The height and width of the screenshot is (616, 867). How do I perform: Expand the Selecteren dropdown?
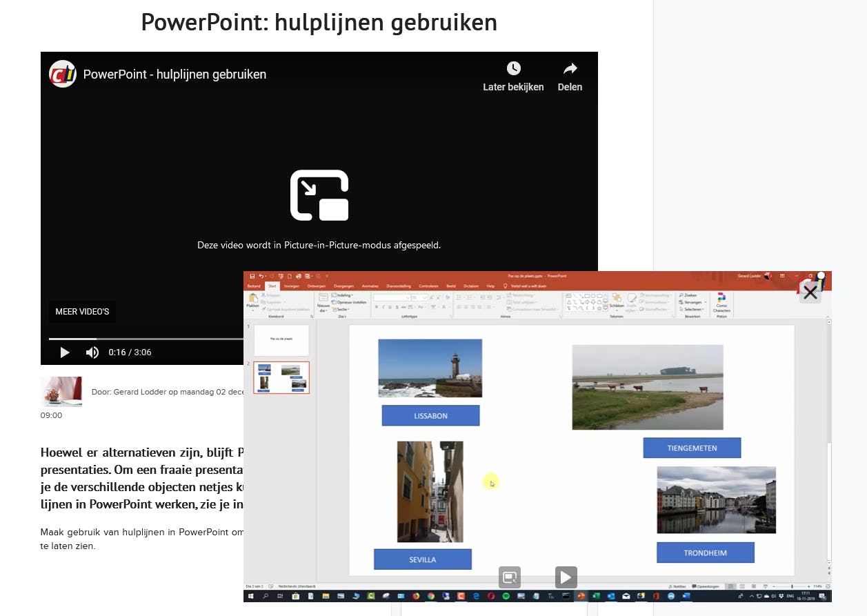(x=690, y=309)
